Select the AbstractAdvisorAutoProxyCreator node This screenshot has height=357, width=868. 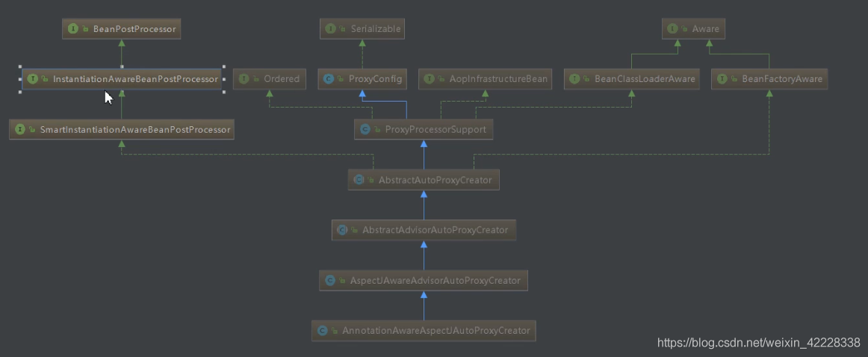pyautogui.click(x=424, y=230)
